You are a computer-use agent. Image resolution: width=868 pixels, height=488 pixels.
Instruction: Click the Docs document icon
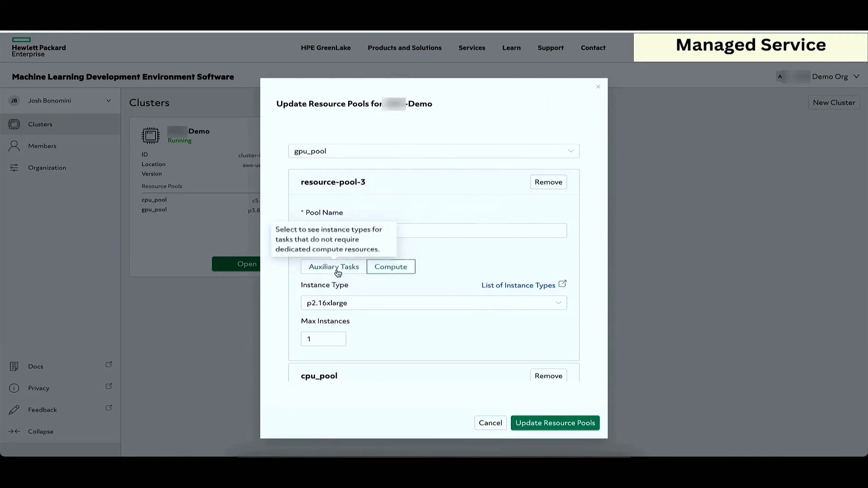(14, 366)
